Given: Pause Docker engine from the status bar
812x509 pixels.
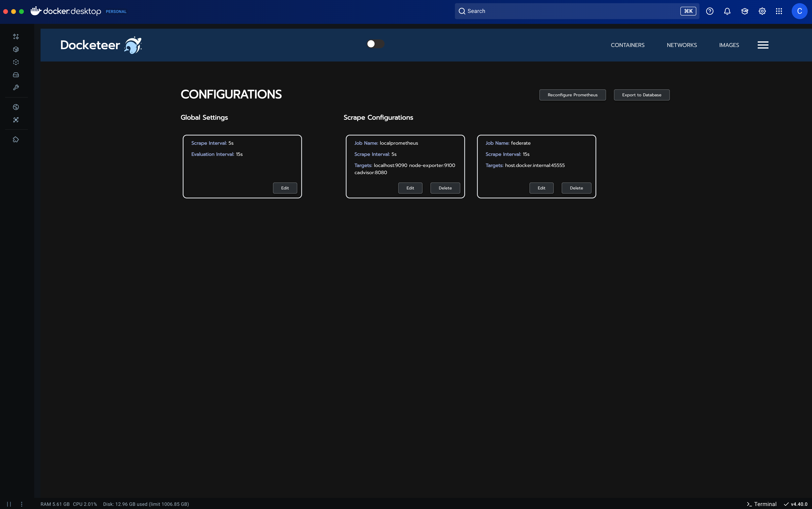Looking at the screenshot, I should click(x=9, y=504).
